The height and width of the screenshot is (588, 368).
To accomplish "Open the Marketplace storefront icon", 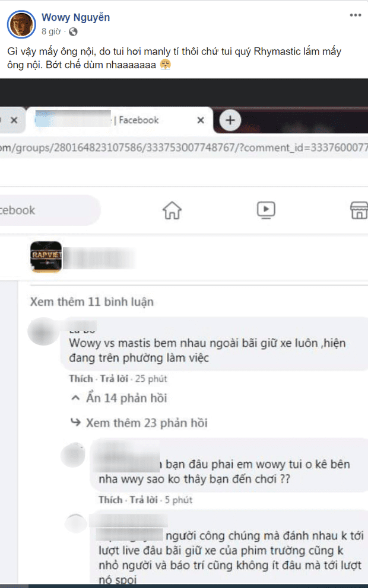I will pos(359,210).
